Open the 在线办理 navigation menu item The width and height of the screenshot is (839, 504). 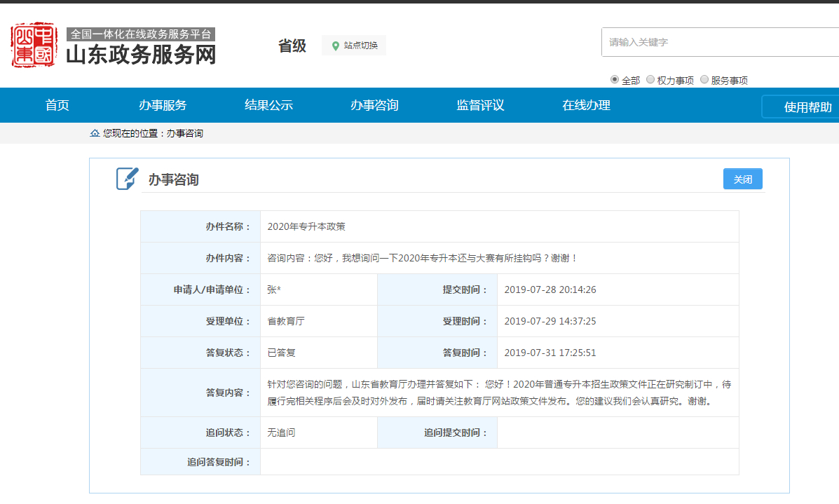[586, 105]
